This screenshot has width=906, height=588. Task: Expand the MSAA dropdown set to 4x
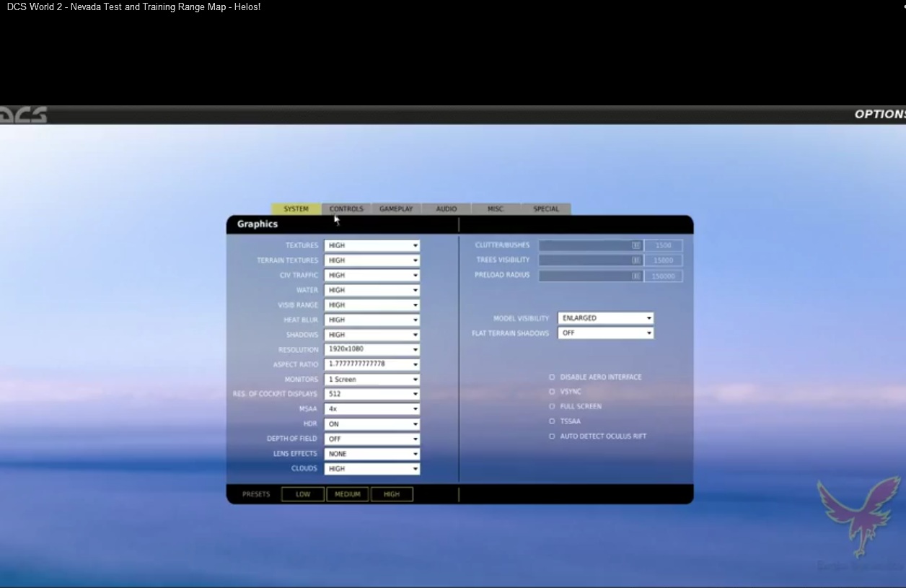click(x=372, y=409)
